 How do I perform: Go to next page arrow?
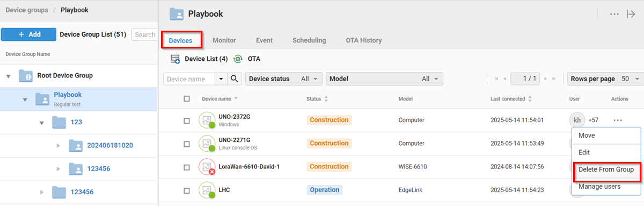(546, 79)
